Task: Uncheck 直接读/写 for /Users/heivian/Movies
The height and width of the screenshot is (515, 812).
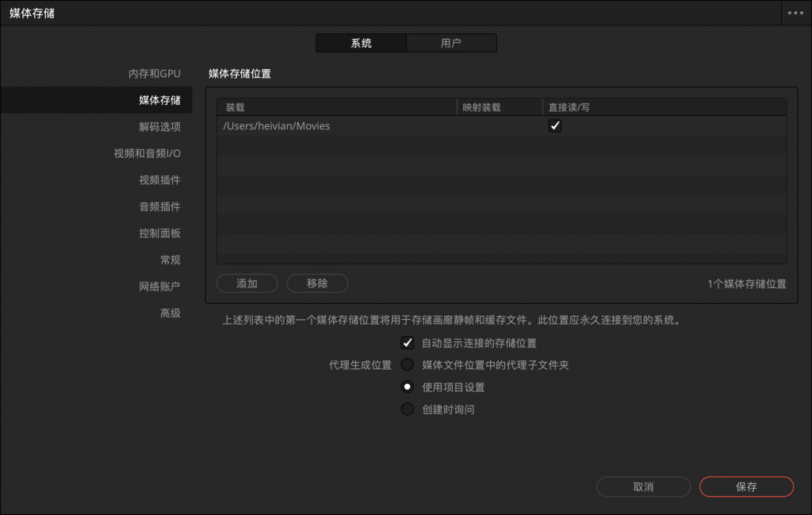Action: coord(555,125)
